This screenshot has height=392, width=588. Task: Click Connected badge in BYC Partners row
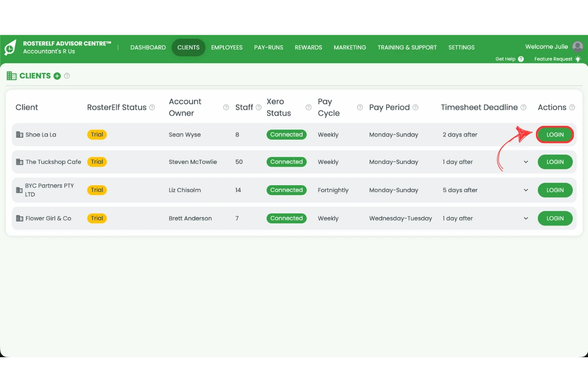pos(287,190)
